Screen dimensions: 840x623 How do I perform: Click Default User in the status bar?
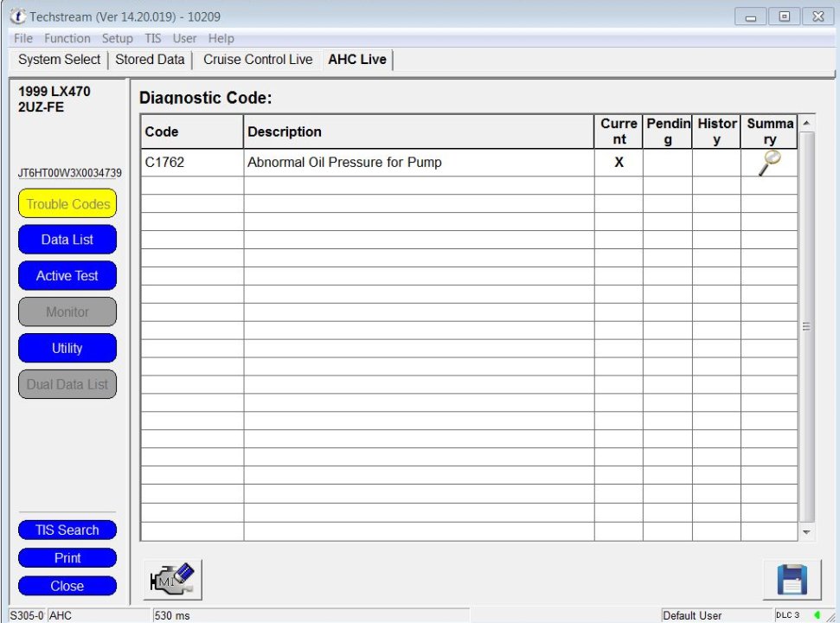[x=692, y=615]
